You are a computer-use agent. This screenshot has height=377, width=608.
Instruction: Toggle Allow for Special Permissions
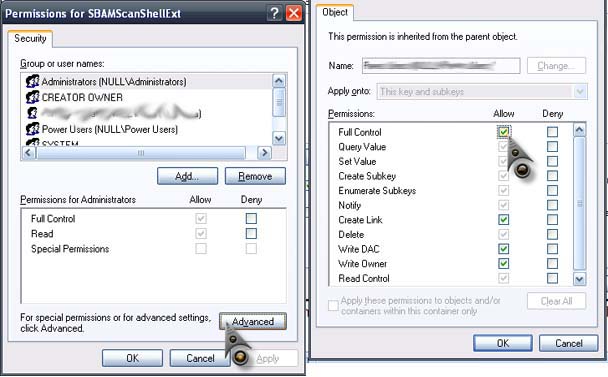pos(201,249)
